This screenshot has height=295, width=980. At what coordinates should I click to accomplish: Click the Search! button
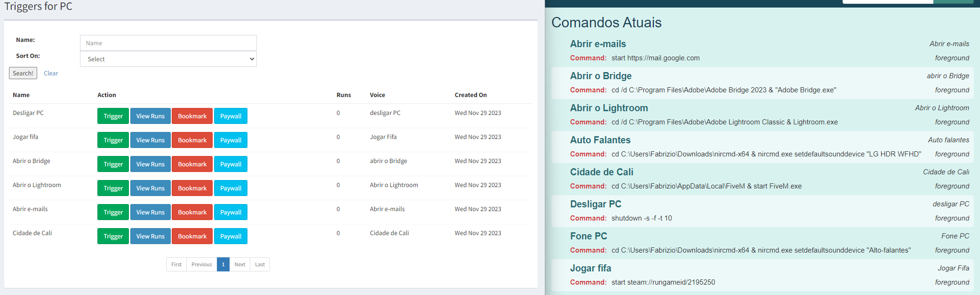point(23,73)
